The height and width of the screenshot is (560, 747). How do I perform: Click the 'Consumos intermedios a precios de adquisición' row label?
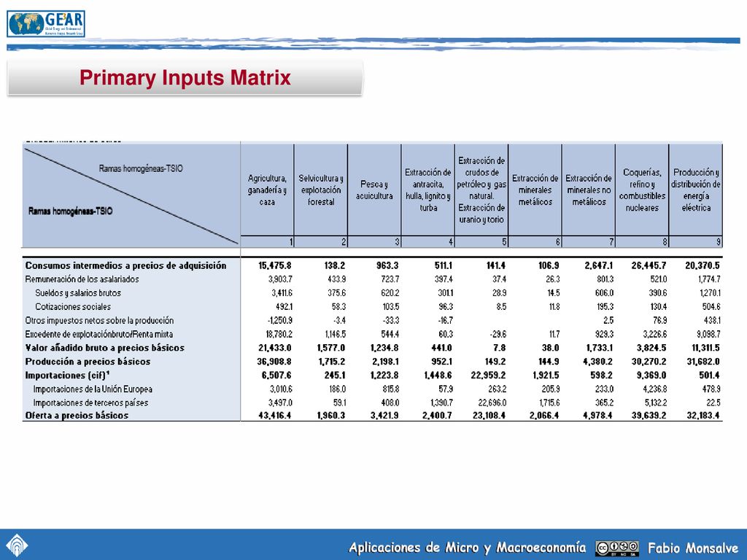[125, 265]
